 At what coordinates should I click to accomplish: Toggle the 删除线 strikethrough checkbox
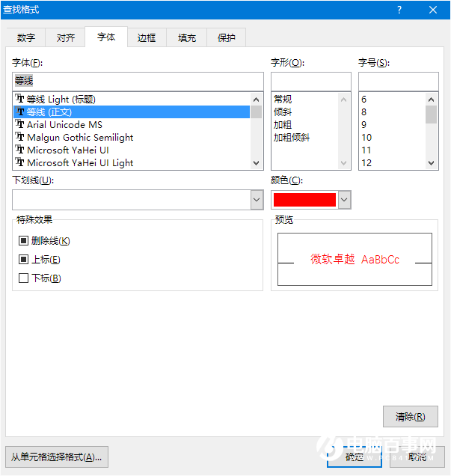point(23,241)
